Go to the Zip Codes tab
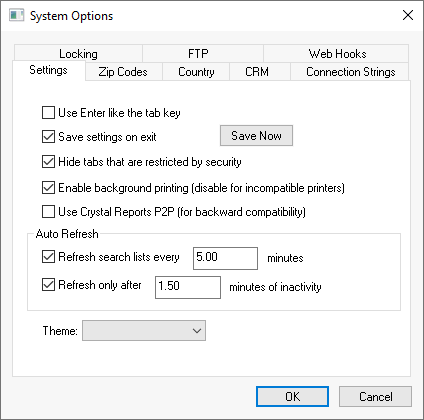Image resolution: width=424 pixels, height=420 pixels. pos(124,72)
